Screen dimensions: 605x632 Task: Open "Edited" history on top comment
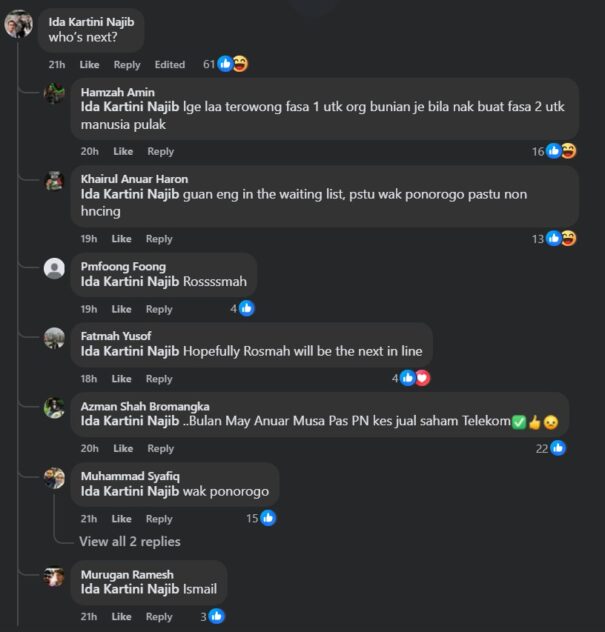pyautogui.click(x=170, y=65)
